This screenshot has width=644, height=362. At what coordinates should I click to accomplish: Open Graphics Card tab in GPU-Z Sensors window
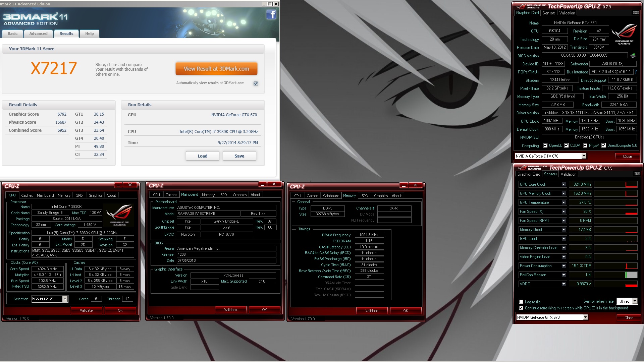529,174
